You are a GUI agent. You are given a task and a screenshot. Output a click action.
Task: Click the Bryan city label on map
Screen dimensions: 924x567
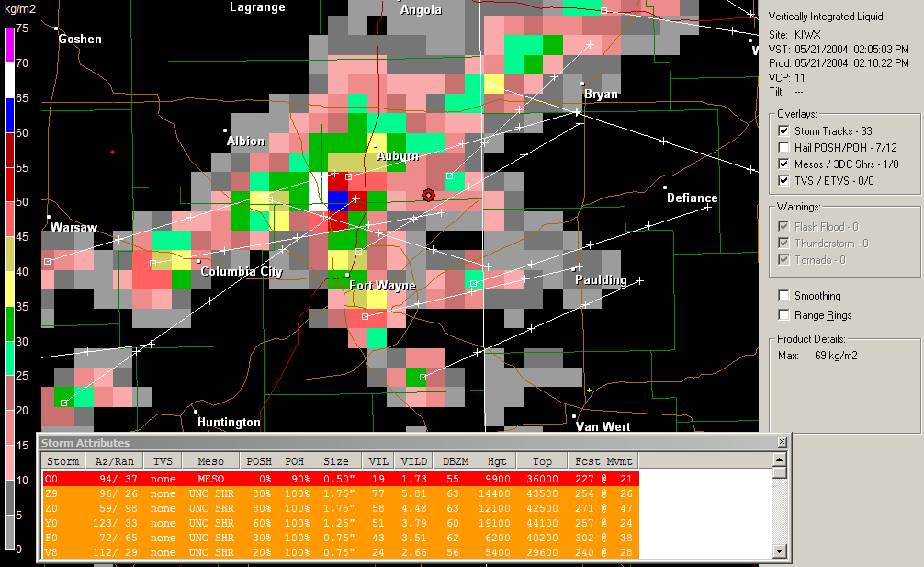coord(601,94)
